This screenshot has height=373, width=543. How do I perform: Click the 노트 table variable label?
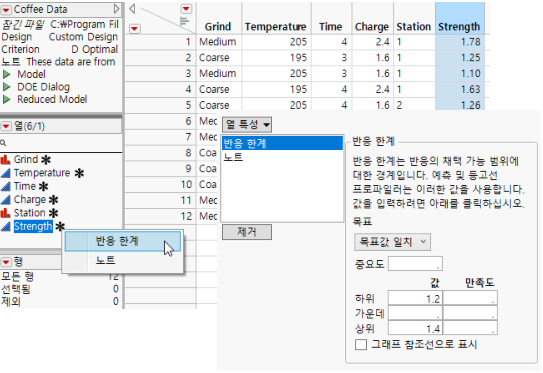11,62
